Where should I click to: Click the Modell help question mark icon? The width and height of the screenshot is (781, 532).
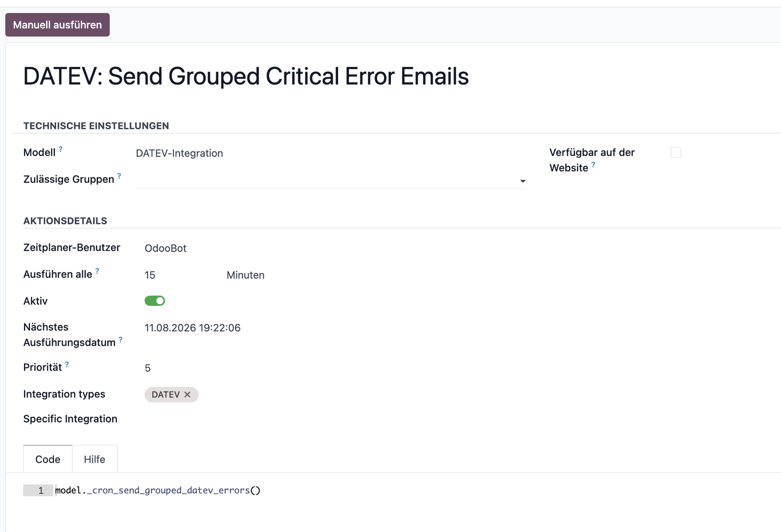point(61,149)
